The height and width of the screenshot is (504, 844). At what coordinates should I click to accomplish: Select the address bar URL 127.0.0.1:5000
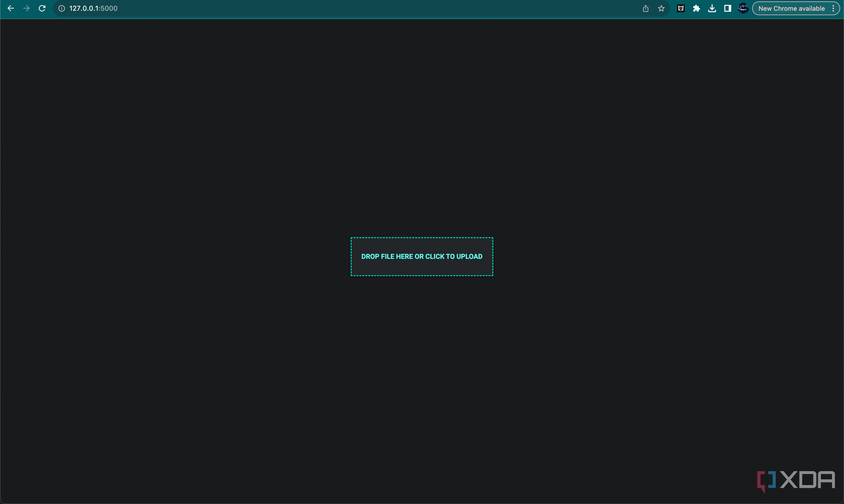click(x=93, y=8)
